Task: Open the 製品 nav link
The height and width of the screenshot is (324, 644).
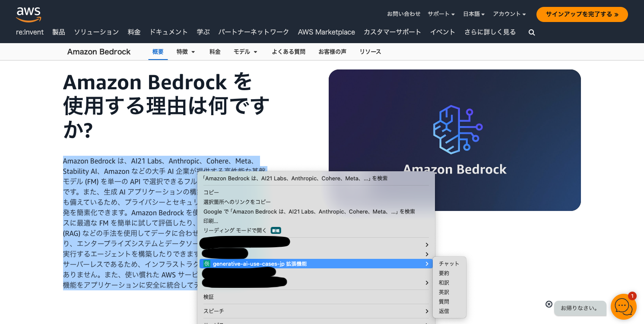Action: coord(59,32)
